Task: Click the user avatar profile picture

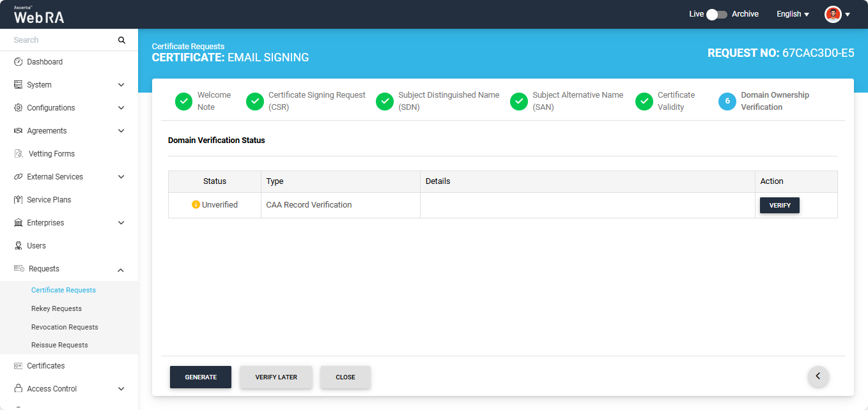Action: [833, 14]
